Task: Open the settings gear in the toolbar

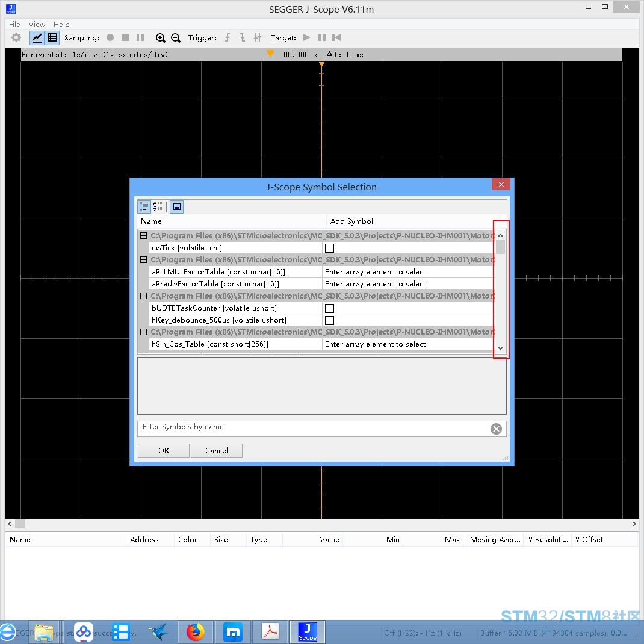Action: 16,37
